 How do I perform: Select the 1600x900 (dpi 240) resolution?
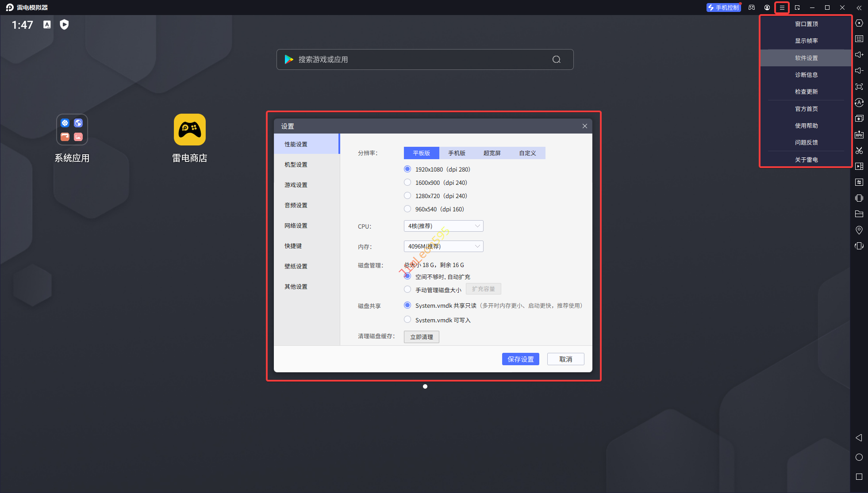[407, 183]
